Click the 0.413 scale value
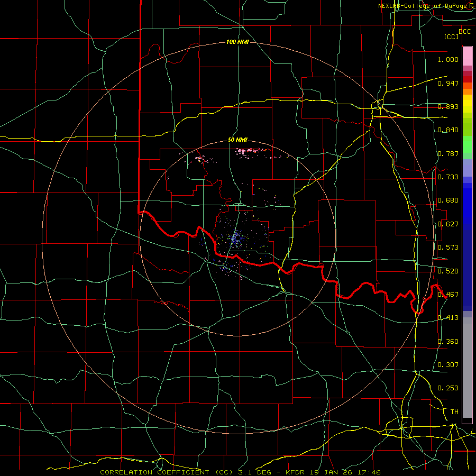This screenshot has width=476, height=476. click(x=448, y=318)
